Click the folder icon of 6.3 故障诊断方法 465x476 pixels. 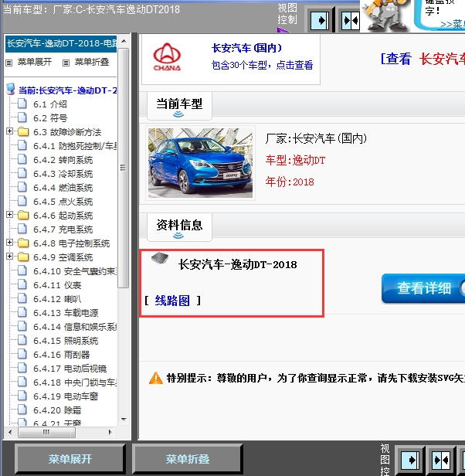23,131
